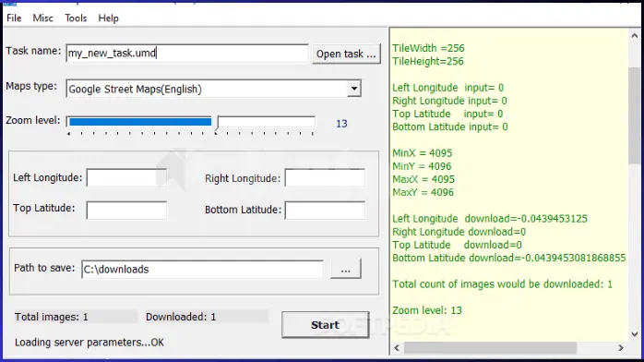Click 'Left Longitude download=-0.0439453125' log line
Viewport: 644px width, 362px height.
point(490,219)
